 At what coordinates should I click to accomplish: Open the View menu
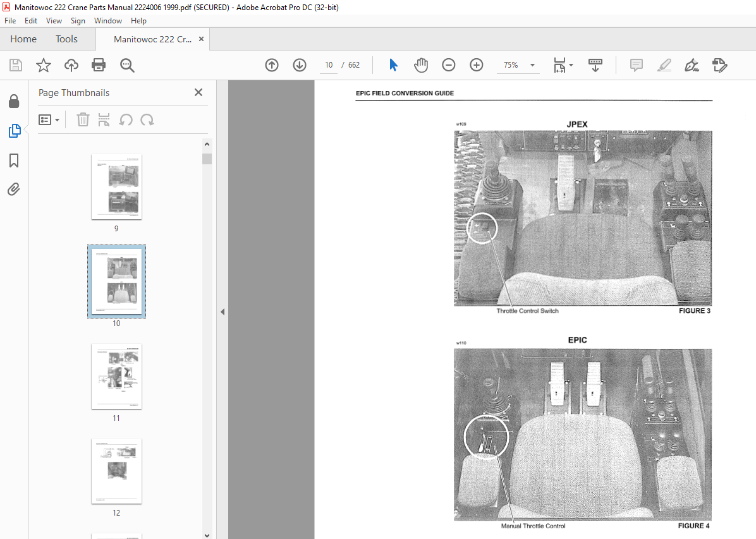[x=54, y=21]
